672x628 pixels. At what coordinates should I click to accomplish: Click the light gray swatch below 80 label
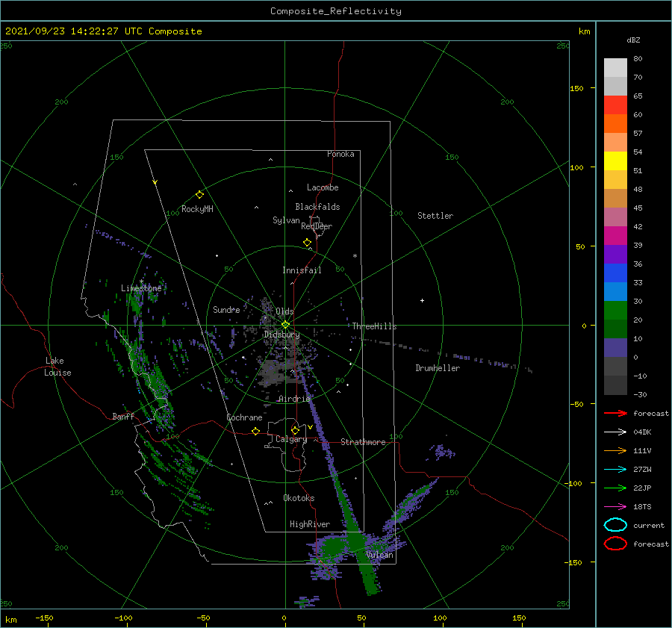(x=615, y=68)
